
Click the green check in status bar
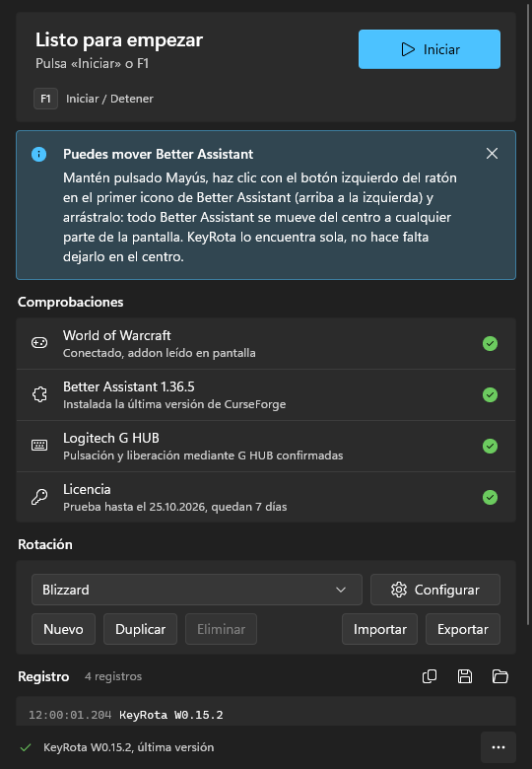tap(26, 747)
